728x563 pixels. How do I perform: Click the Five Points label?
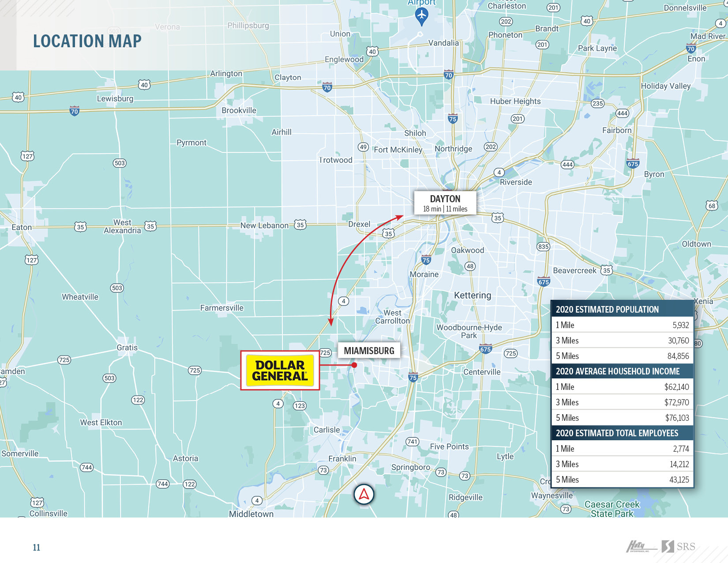coord(449,446)
